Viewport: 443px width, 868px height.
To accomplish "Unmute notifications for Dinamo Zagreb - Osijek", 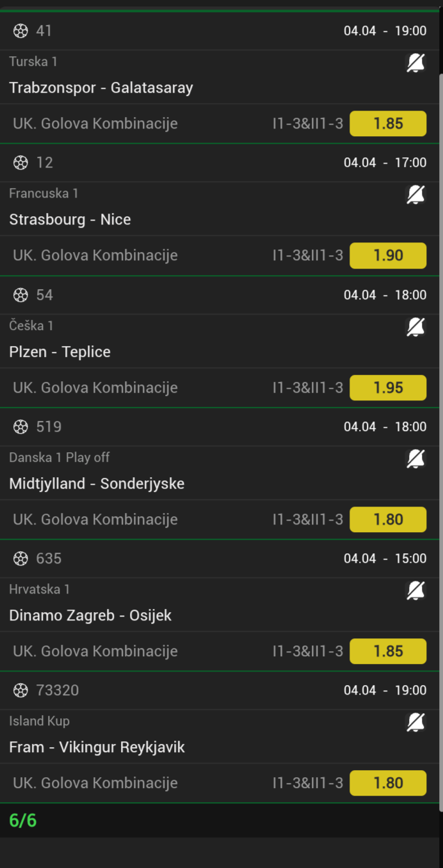I will pos(415,590).
